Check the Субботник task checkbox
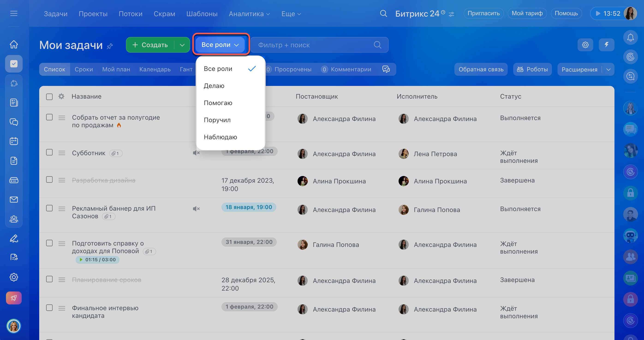Image resolution: width=644 pixels, height=340 pixels. coord(49,152)
